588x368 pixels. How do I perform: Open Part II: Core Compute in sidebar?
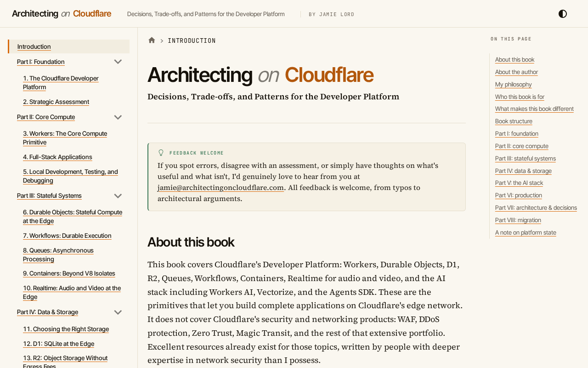(46, 117)
